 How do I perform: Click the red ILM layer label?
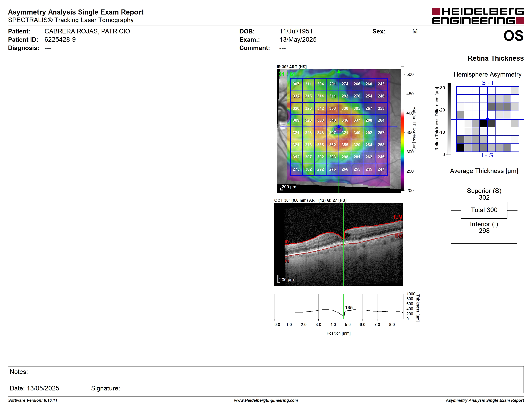click(398, 217)
